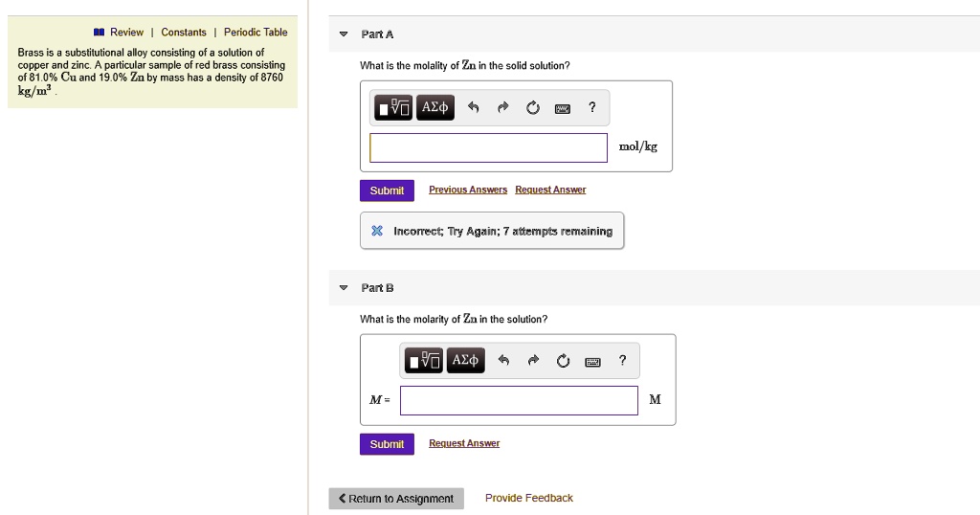Collapse the Part A section

(x=344, y=34)
